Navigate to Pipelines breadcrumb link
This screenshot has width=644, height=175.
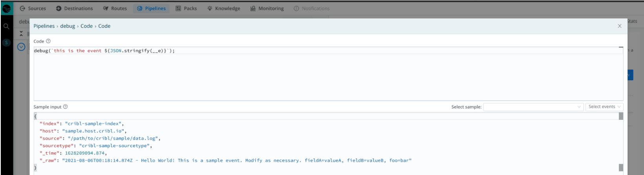(44, 26)
